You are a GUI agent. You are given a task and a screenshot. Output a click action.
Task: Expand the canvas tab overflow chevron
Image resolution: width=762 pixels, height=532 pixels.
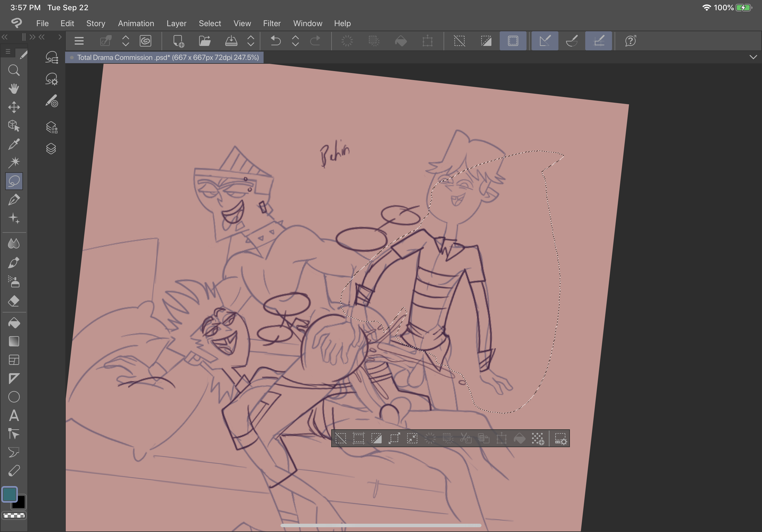[x=753, y=57]
